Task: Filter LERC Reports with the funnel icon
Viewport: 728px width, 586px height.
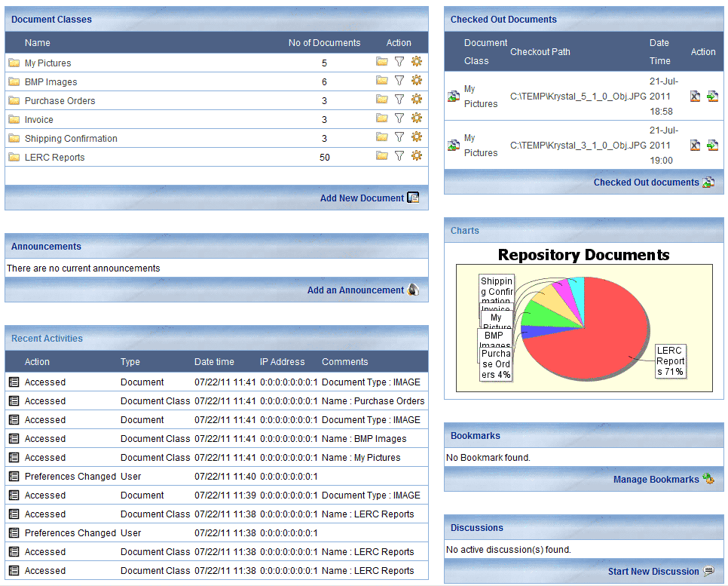Action: click(x=399, y=155)
